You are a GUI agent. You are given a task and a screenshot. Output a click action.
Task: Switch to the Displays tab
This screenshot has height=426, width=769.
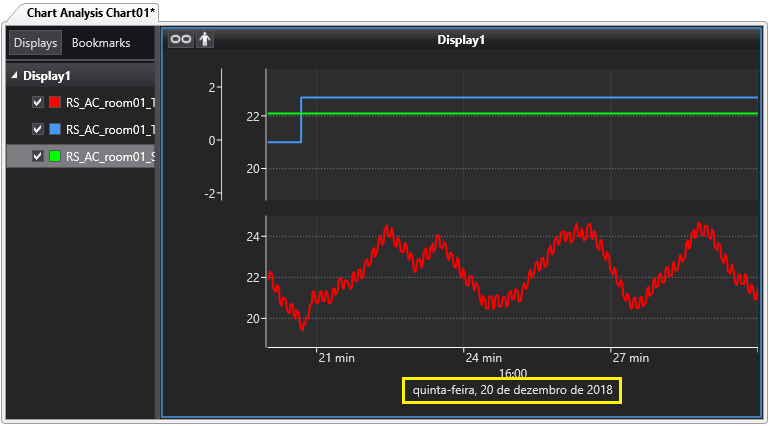click(35, 43)
